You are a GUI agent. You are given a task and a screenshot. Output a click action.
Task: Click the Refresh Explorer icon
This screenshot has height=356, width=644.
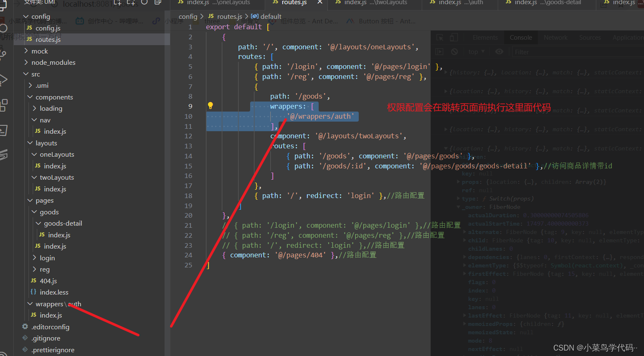[144, 2]
